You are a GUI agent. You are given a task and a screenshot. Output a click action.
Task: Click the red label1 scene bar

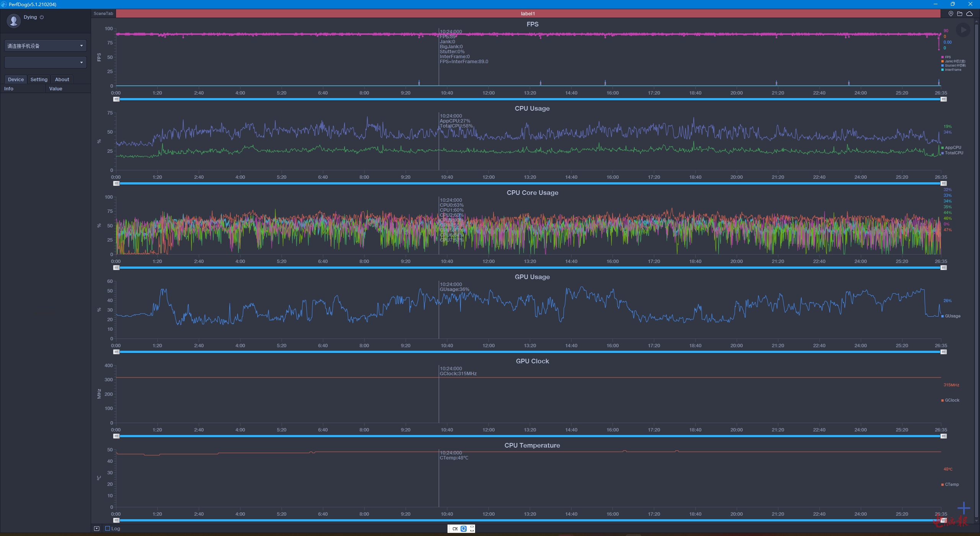click(528, 13)
